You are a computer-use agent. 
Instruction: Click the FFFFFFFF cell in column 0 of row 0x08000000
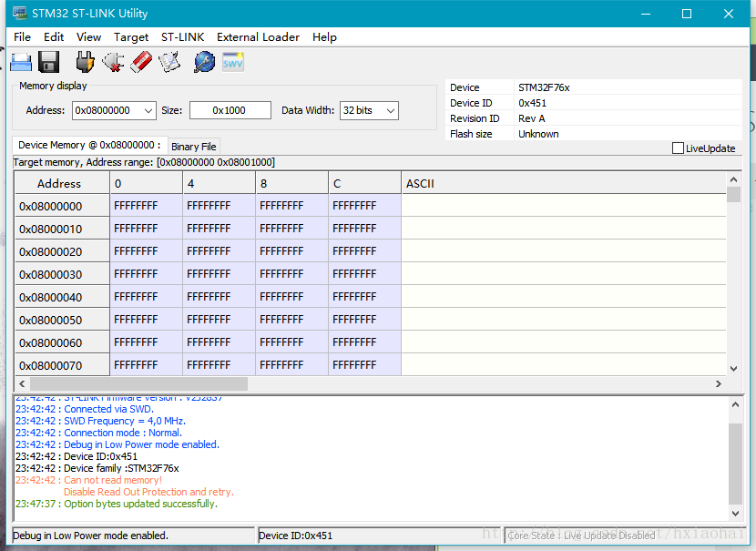click(x=146, y=205)
